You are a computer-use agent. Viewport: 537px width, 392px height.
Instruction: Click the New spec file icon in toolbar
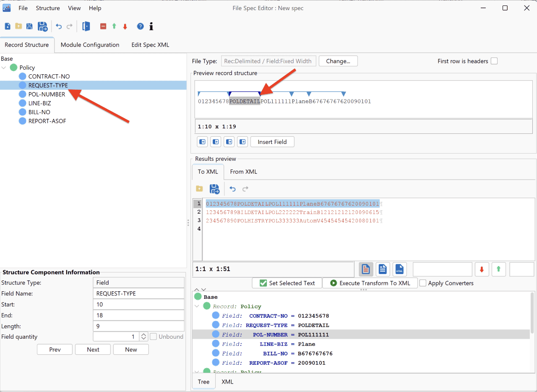point(8,26)
